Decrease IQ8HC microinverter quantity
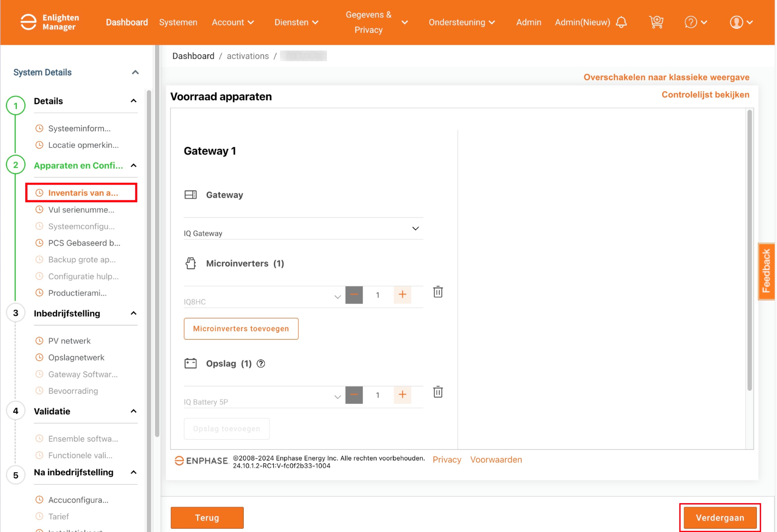 pos(354,295)
